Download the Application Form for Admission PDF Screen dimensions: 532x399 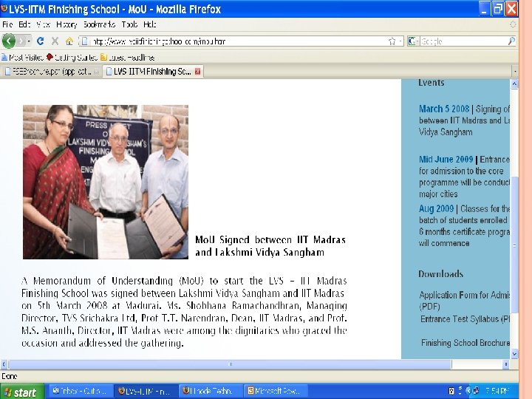pos(464,300)
